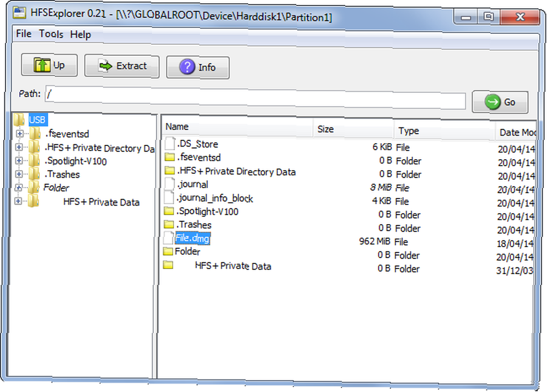Click the USB root folder icon

coord(19,119)
